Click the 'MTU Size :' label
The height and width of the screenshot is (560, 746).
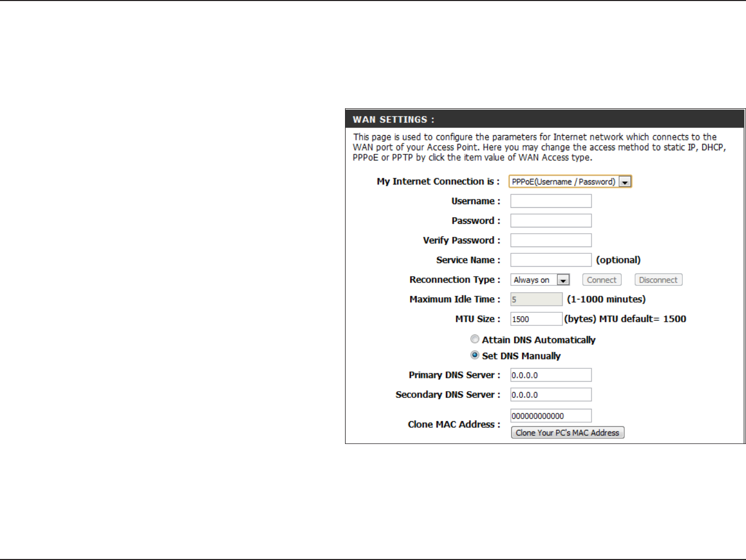click(478, 319)
